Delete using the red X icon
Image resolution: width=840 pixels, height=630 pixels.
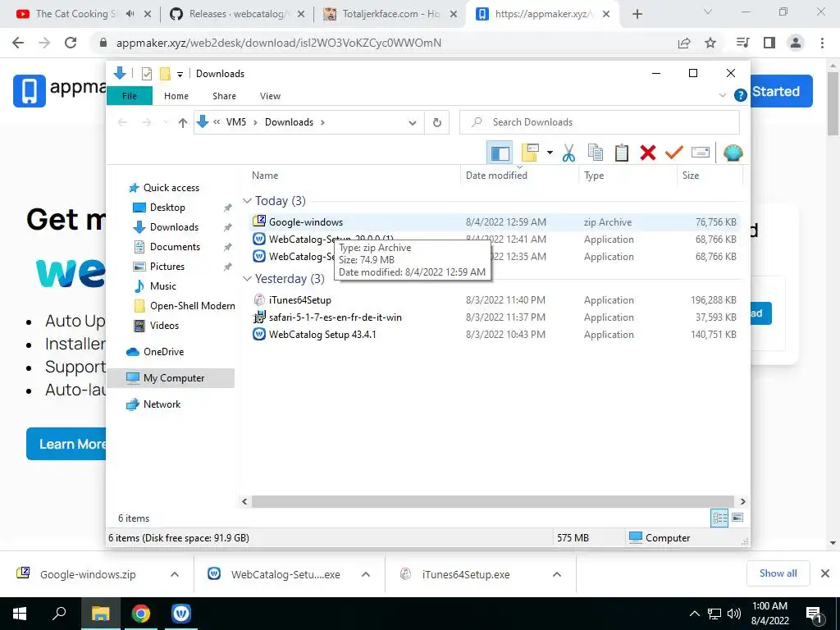648,153
